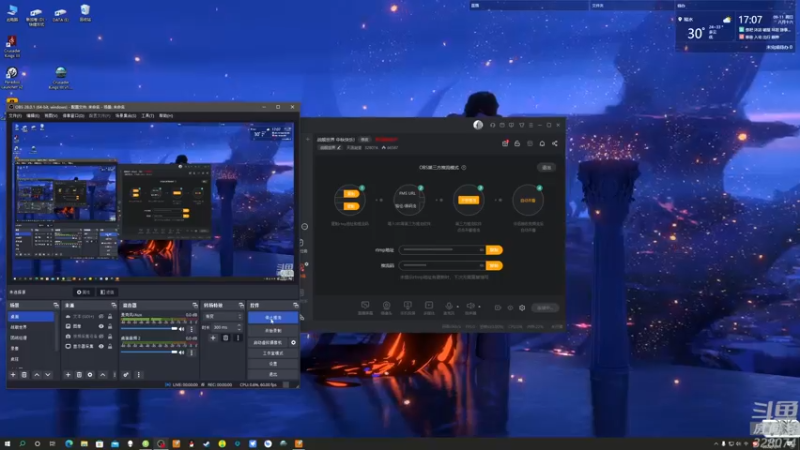Click source properties button above scenes panel
This screenshot has height=450, width=800.
[83, 292]
